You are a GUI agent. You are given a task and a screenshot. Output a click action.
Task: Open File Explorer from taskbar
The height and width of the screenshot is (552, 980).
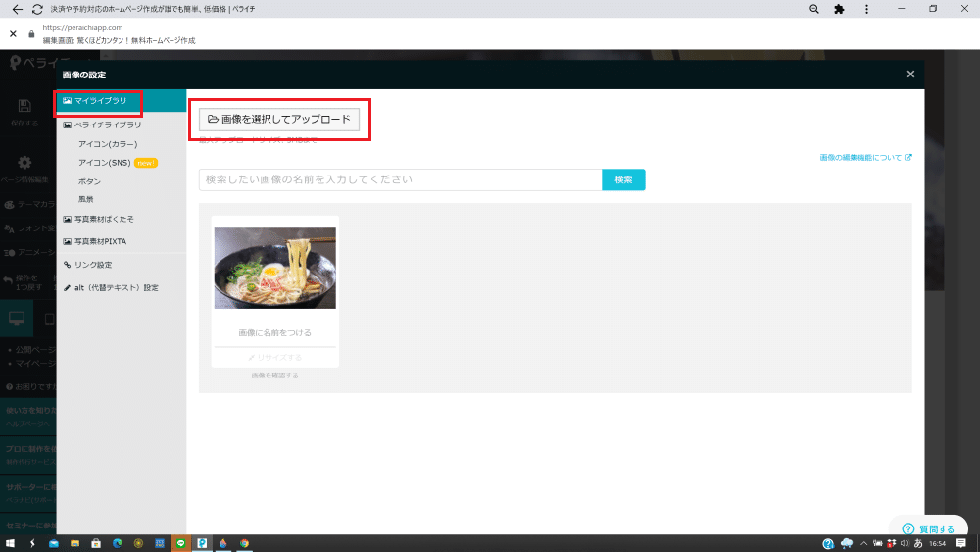(x=75, y=543)
